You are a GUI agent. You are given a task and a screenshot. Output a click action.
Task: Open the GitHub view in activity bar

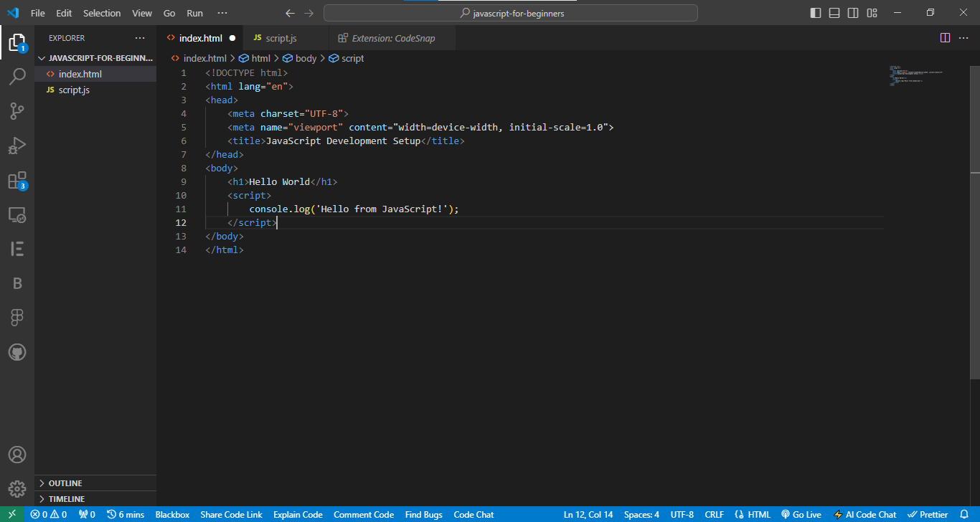17,352
